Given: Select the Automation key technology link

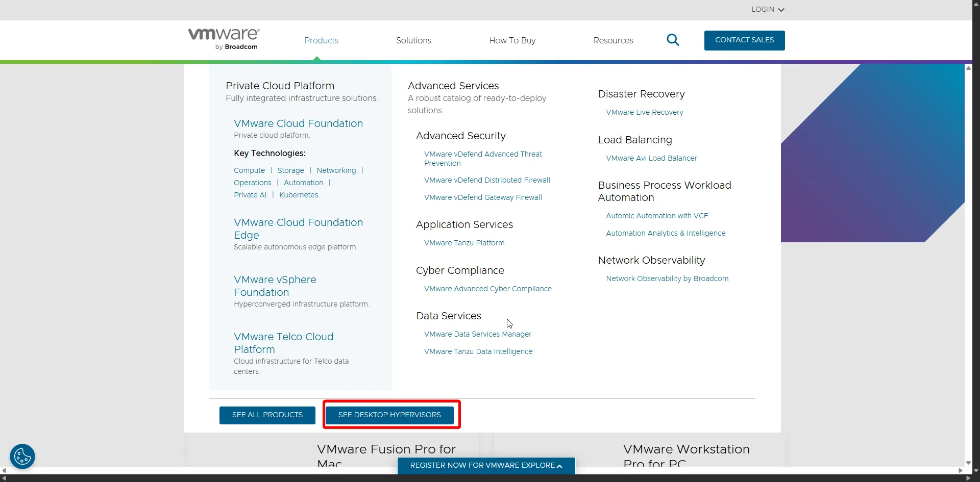Looking at the screenshot, I should pos(304,183).
